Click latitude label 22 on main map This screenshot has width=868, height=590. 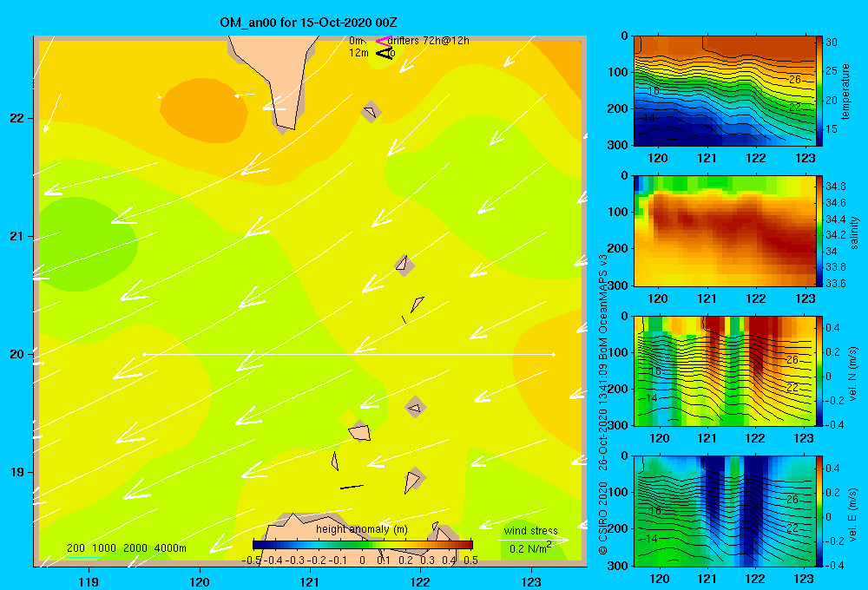pos(17,118)
